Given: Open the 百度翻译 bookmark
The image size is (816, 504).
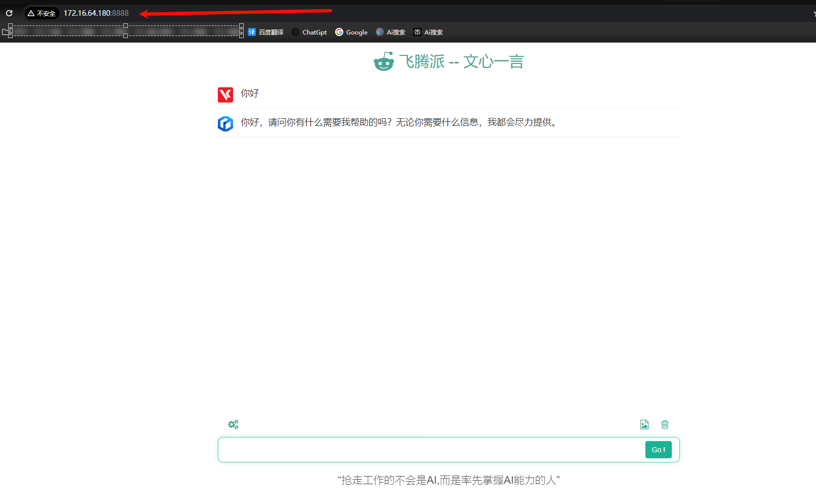Looking at the screenshot, I should click(266, 32).
